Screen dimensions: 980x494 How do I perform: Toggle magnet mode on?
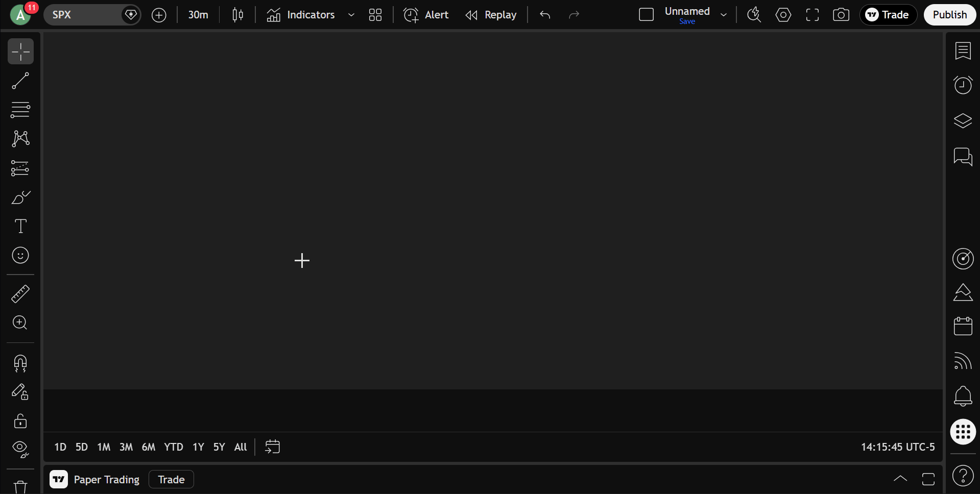[20, 363]
